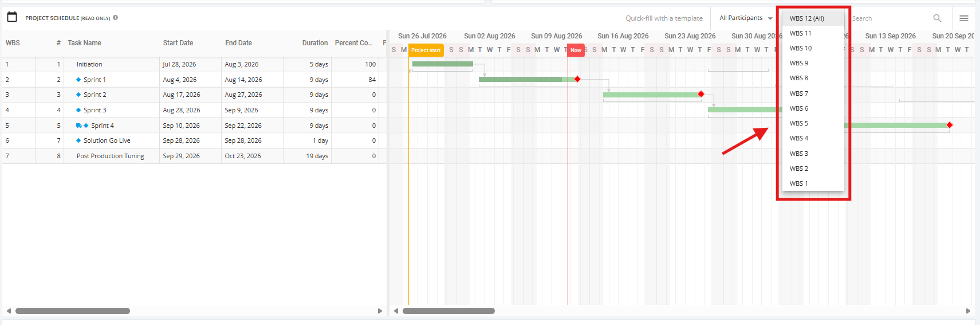Select the Sprint 2 task name
Screen dimensions: 980x325
tap(95, 95)
